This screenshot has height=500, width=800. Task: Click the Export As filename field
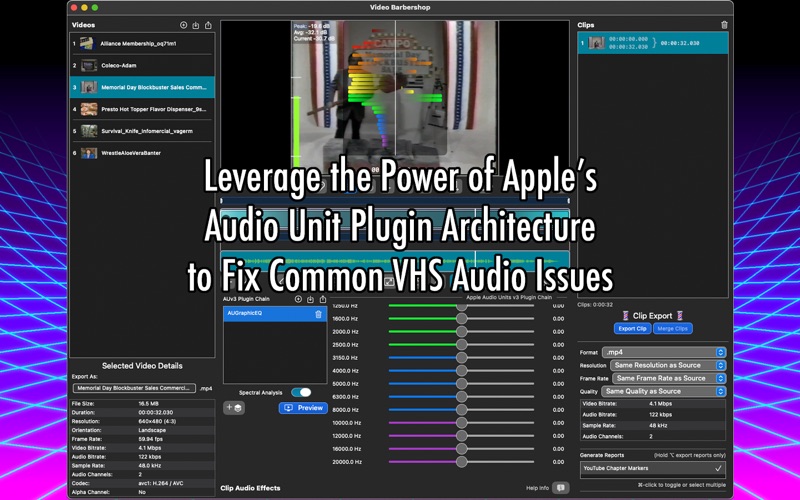tap(134, 388)
